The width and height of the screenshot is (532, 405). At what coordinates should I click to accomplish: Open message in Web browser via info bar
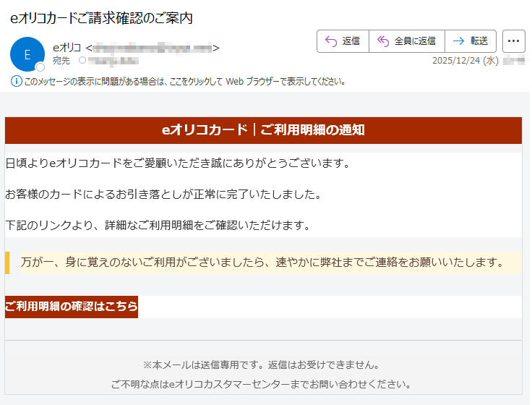pyautogui.click(x=184, y=81)
